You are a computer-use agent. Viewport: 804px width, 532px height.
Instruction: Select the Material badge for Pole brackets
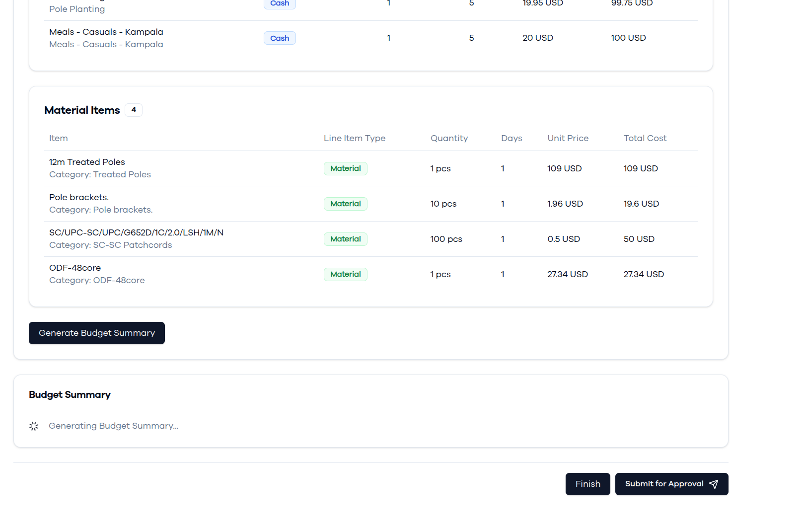pyautogui.click(x=346, y=204)
